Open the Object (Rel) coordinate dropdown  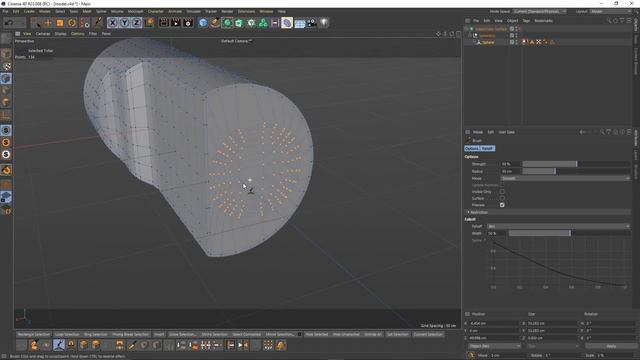coord(494,346)
